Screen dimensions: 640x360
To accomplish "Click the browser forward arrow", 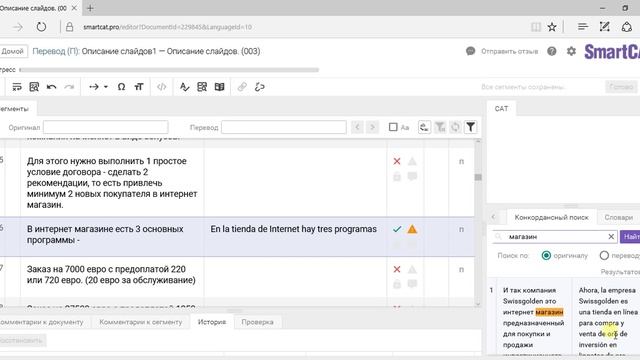I will pyautogui.click(x=18, y=27).
